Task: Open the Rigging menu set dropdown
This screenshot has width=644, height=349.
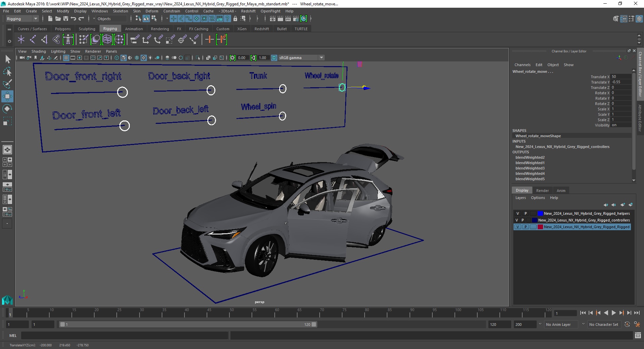Action: tap(22, 19)
